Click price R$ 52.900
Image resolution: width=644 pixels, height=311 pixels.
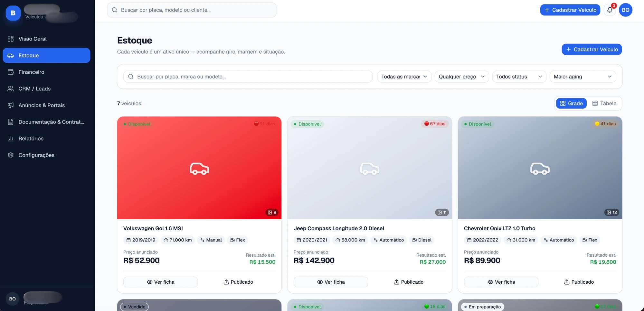(x=141, y=261)
